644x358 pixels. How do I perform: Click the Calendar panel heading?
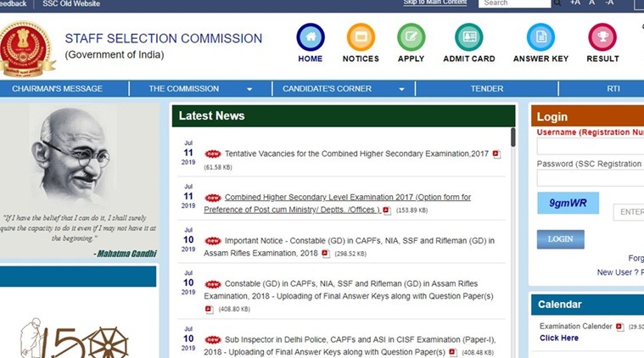559,305
